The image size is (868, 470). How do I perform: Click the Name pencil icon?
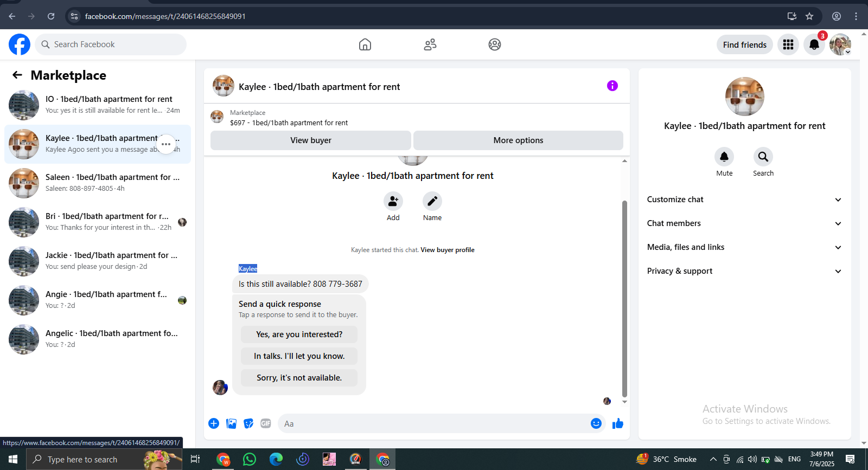(432, 202)
